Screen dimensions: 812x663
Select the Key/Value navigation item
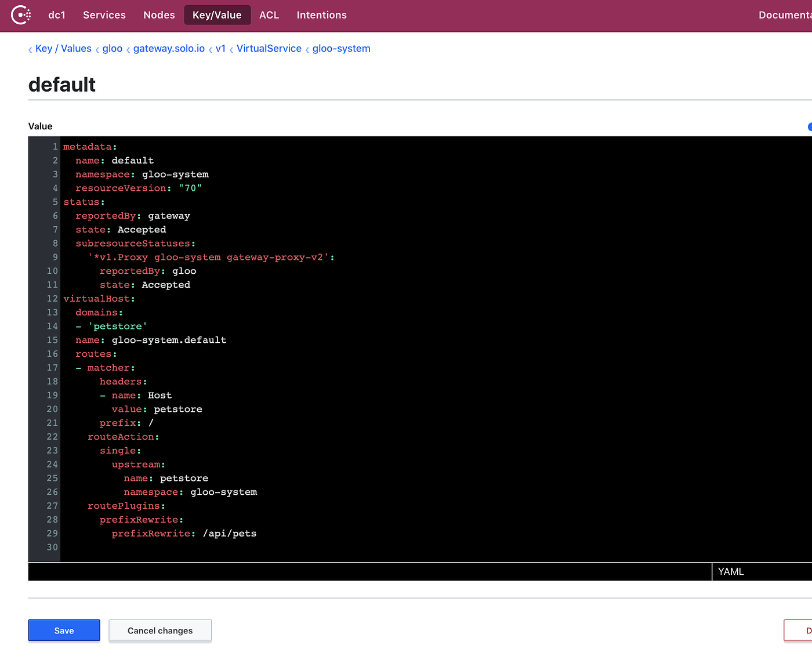[x=217, y=15]
